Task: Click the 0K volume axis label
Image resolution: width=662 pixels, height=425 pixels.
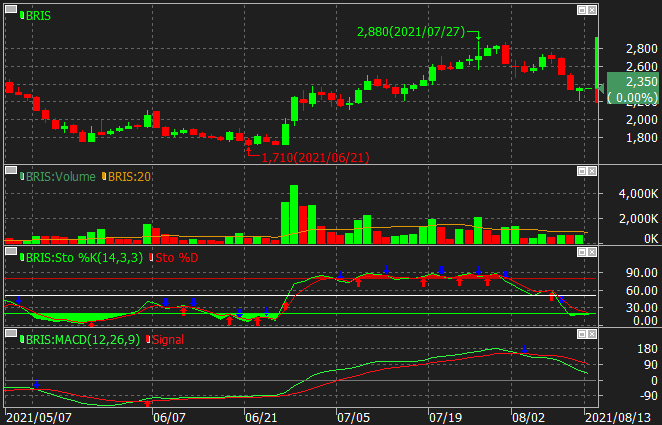Action: click(651, 238)
